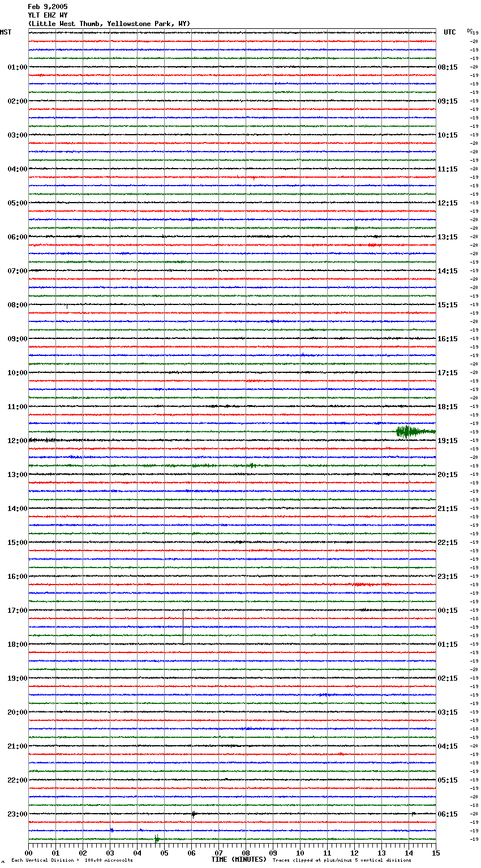The width and height of the screenshot is (481, 868).
Task: Click the green spike on the bottom trace
Action: (157, 839)
